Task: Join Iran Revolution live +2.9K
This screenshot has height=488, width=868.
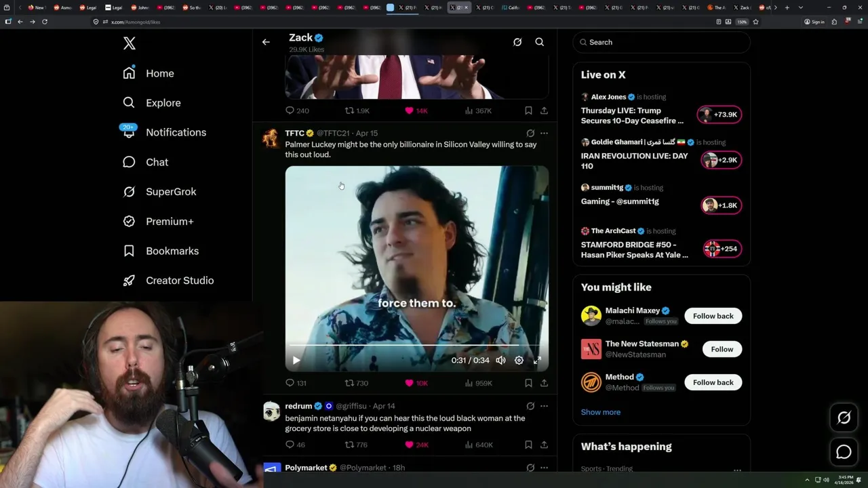Action: click(x=722, y=160)
